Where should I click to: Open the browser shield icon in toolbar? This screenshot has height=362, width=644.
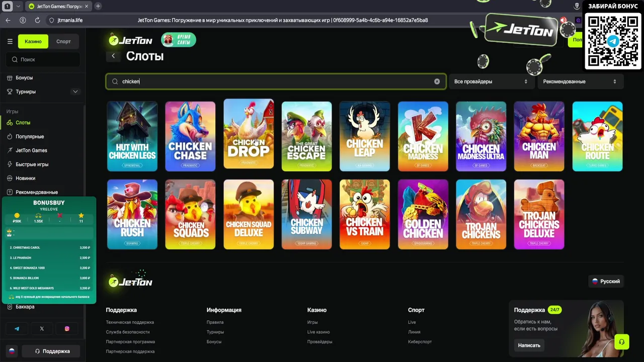[x=577, y=6]
